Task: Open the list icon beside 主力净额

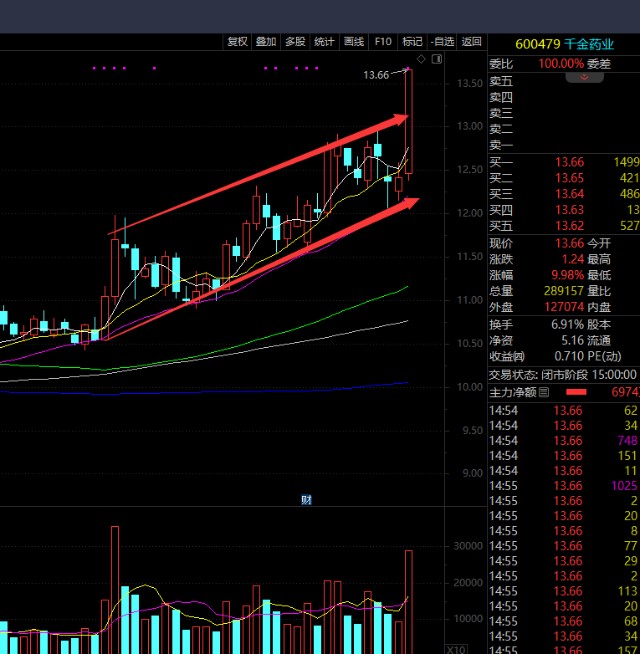Action: tap(544, 393)
